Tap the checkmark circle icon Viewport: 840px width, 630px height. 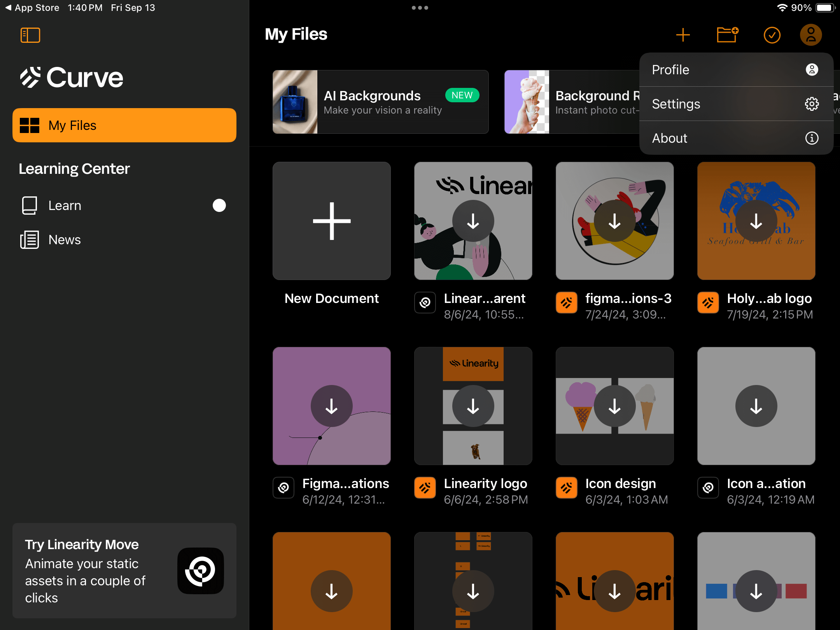770,34
